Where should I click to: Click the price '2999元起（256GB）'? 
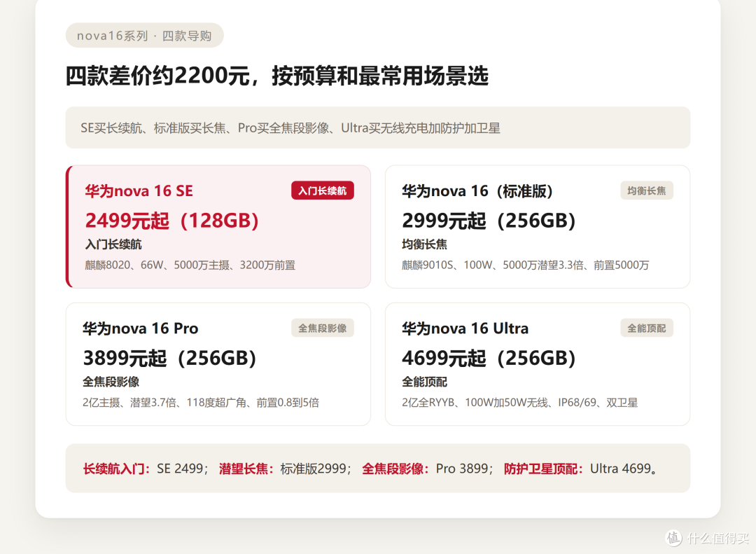489,221
